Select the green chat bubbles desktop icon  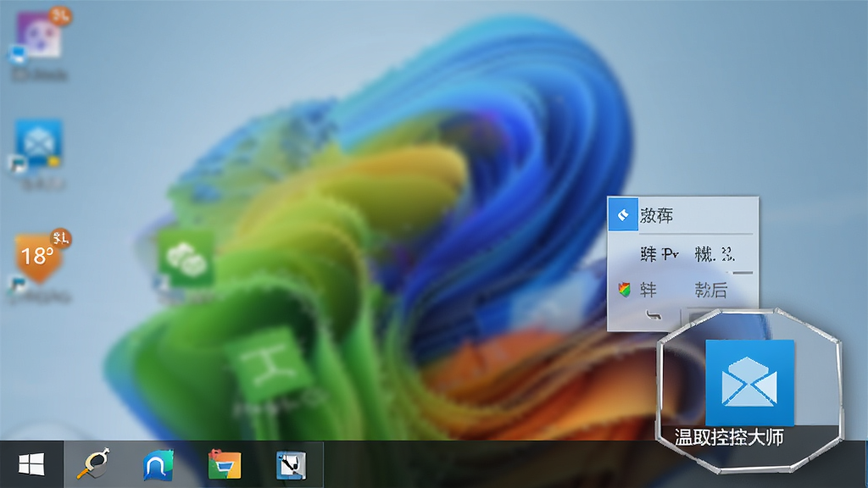186,259
